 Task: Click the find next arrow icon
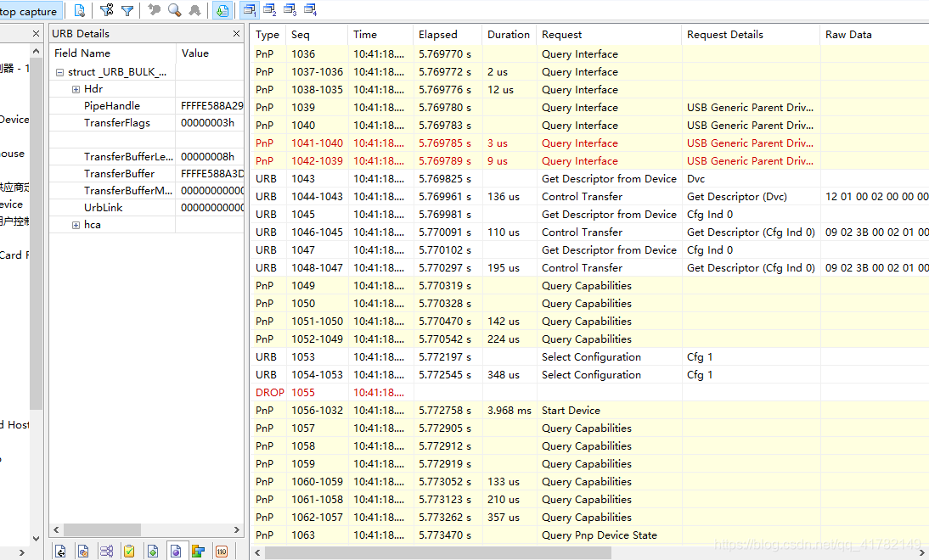coord(194,10)
